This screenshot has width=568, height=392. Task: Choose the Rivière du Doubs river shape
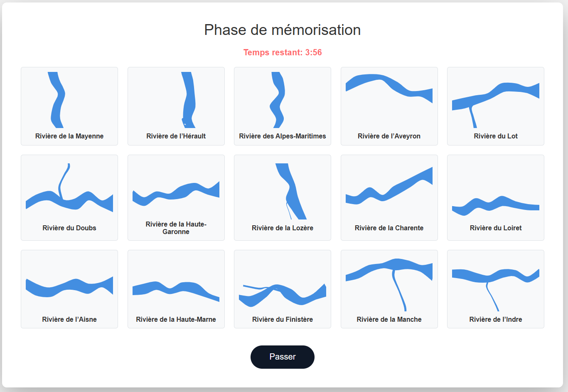click(x=69, y=200)
